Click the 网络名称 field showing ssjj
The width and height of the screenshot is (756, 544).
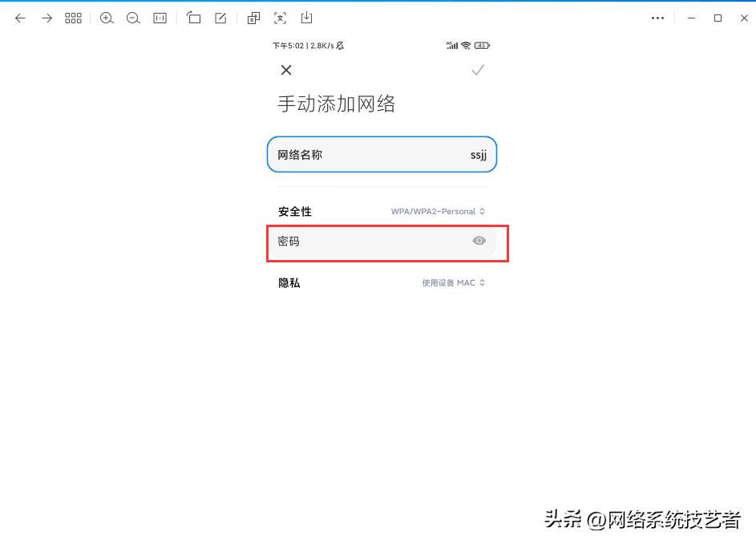[x=382, y=154]
